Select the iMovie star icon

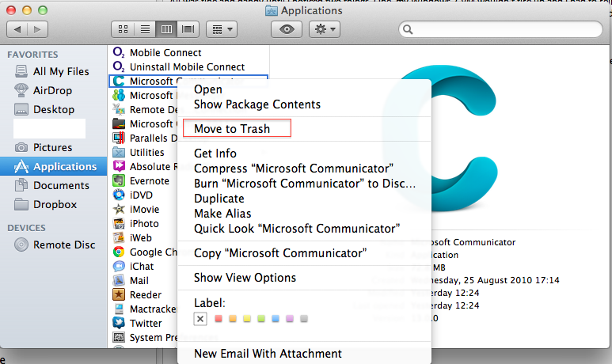(119, 209)
